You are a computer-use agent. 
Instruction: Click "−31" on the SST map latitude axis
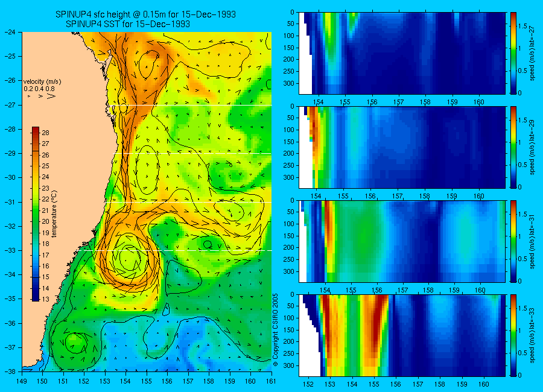coord(10,201)
